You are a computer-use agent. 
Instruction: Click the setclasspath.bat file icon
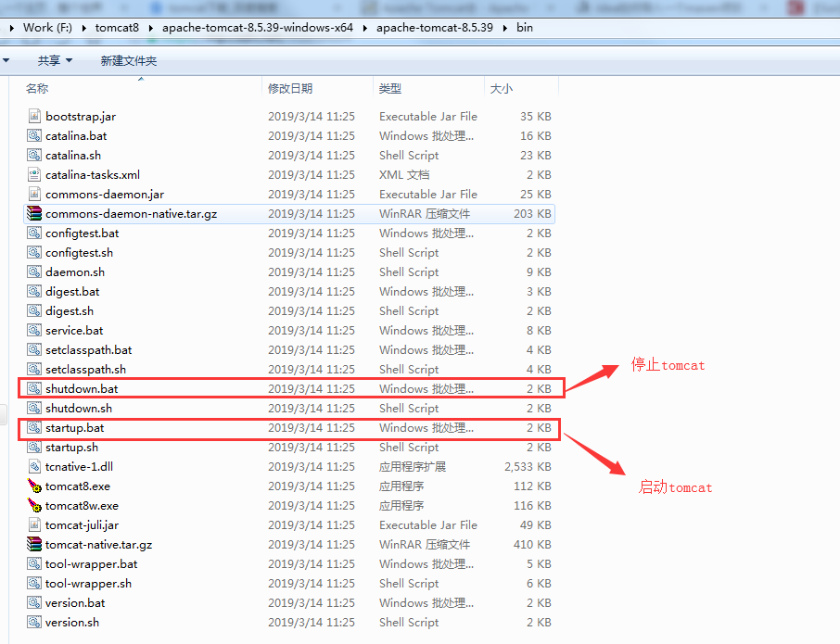click(34, 349)
